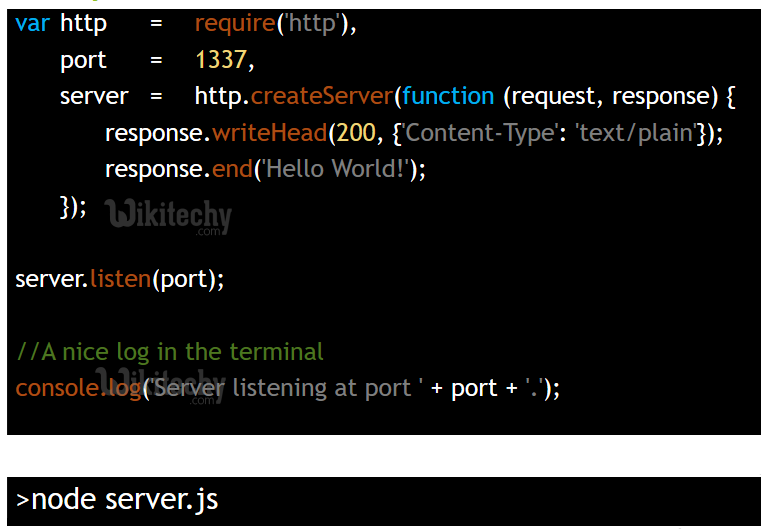Click the 'listen' method on server

pos(121,278)
